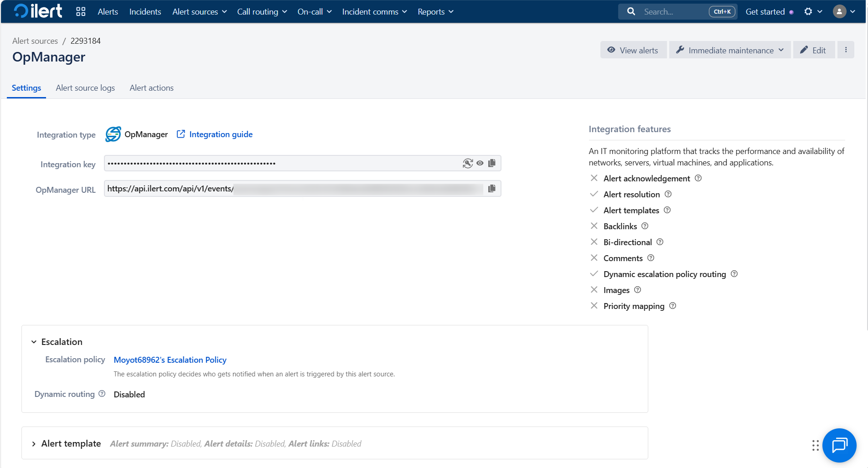Open the Incident comms dropdown

click(375, 12)
